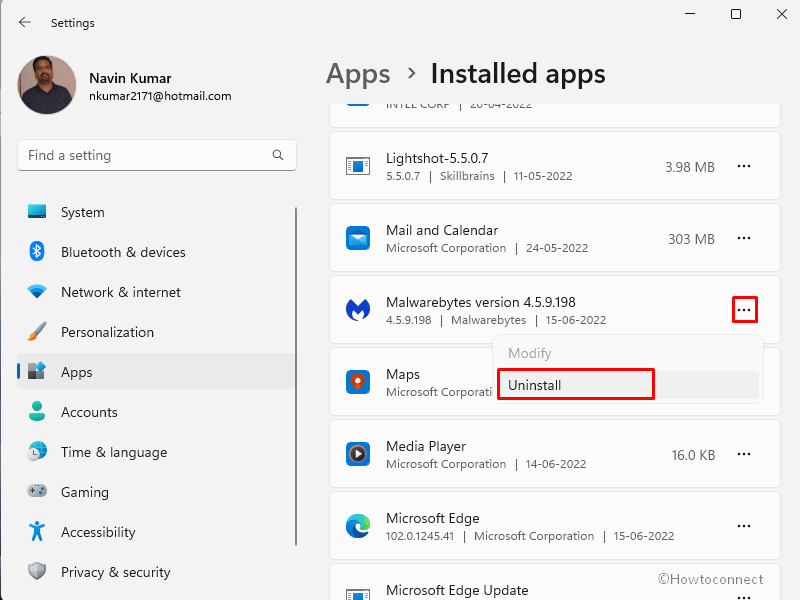Click the Find a setting search box
The image size is (800, 600).
[x=157, y=155]
